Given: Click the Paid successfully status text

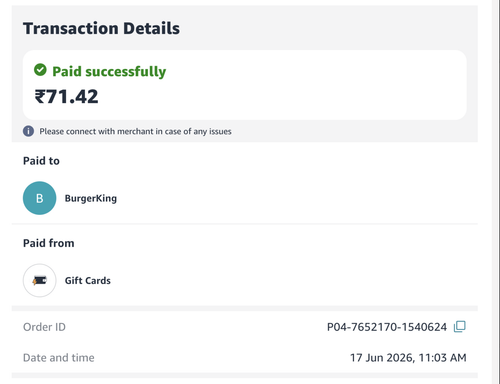Looking at the screenshot, I should [109, 71].
